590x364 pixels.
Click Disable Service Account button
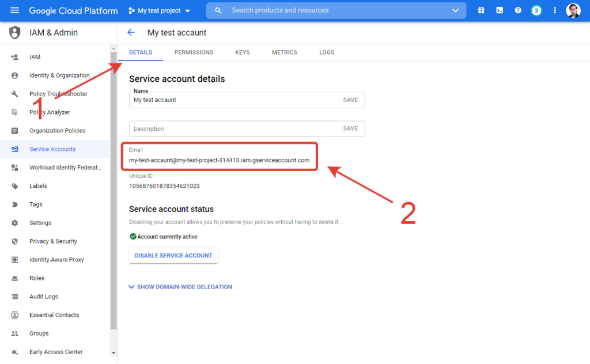click(x=173, y=256)
